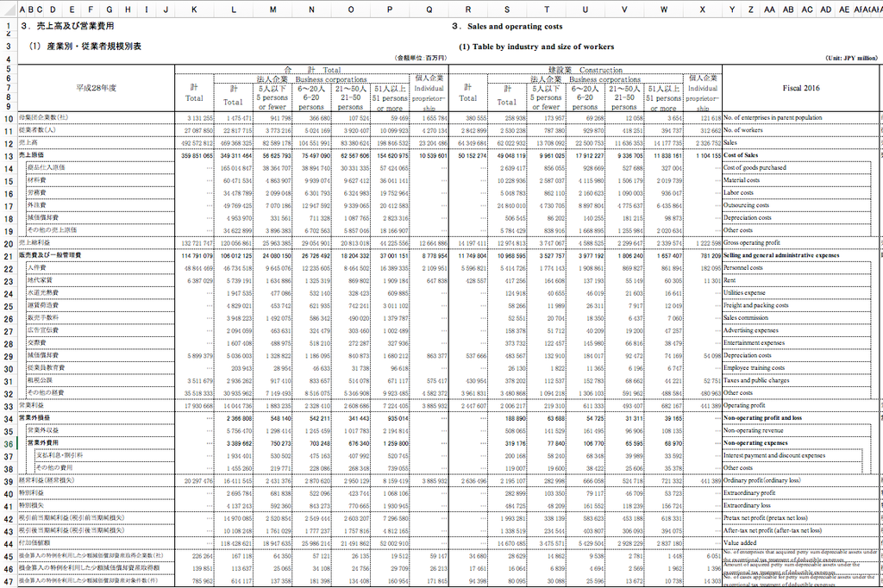Select column T header
This screenshot has width=883, height=588.
[546, 9]
